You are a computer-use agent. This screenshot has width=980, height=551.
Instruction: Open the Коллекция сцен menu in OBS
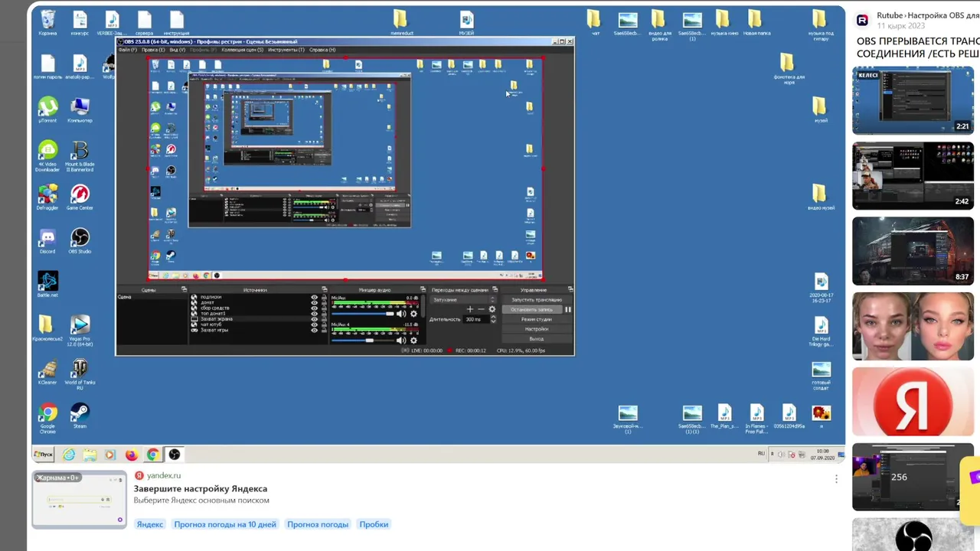(x=242, y=50)
